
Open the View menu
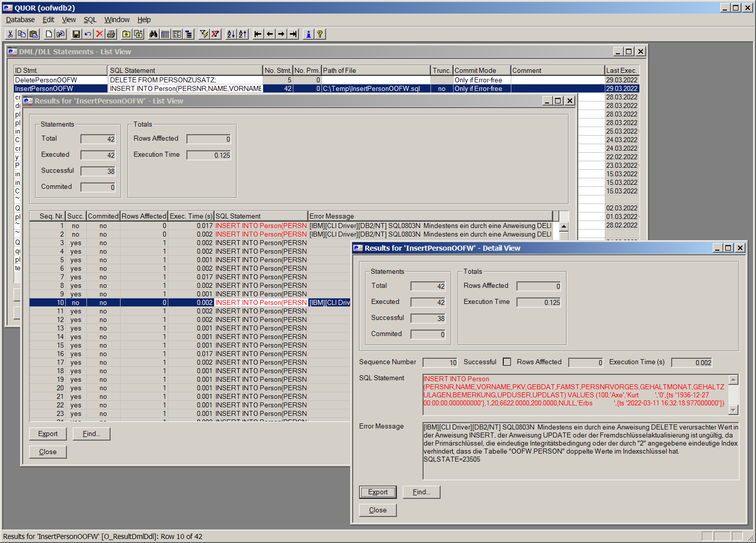pyautogui.click(x=69, y=20)
